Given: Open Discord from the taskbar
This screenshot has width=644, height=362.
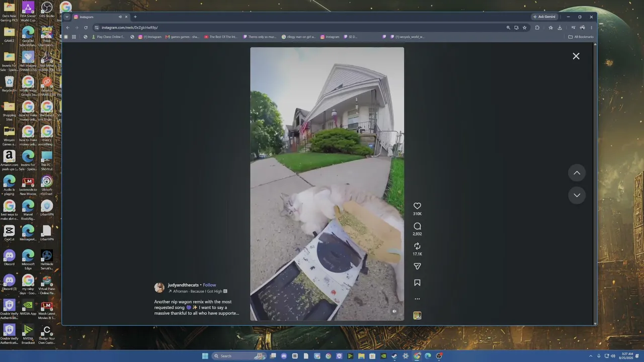Looking at the screenshot, I should tap(284, 356).
